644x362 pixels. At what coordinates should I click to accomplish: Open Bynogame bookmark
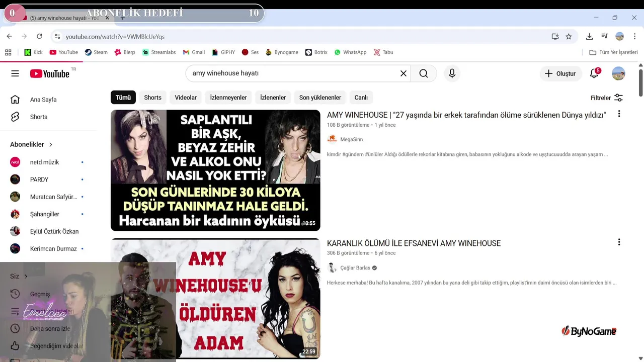point(282,52)
